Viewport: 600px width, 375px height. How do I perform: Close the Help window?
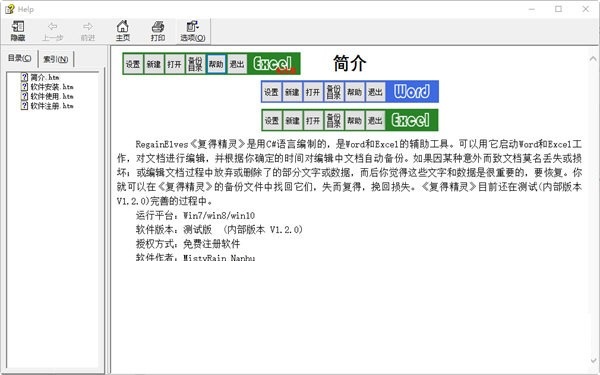[x=585, y=9]
